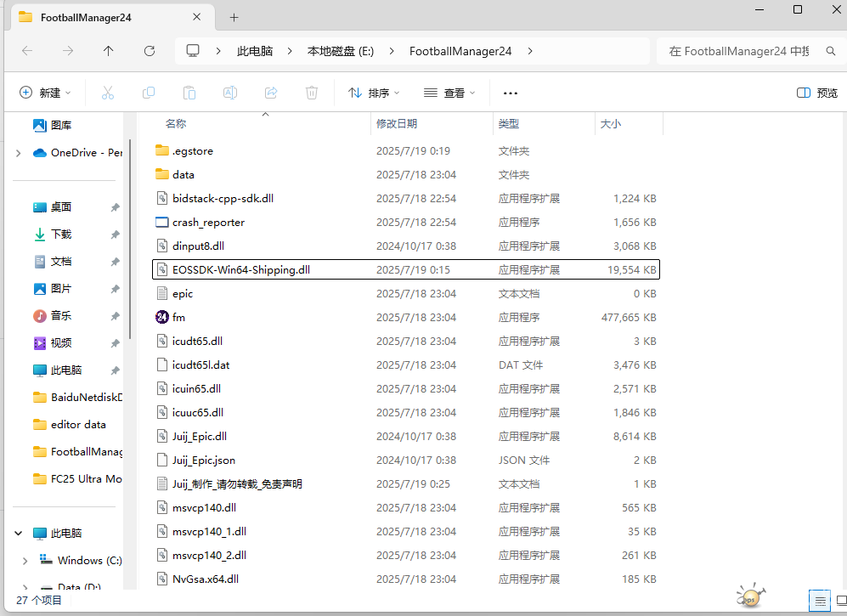Expand breadcrumb chevron after 本地磁盘 (E:)
847x616 pixels.
[392, 51]
